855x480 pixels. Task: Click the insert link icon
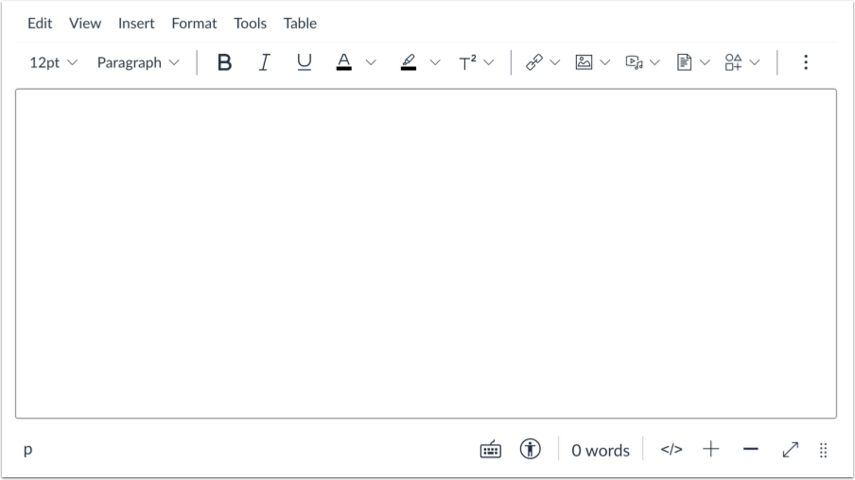coord(534,63)
